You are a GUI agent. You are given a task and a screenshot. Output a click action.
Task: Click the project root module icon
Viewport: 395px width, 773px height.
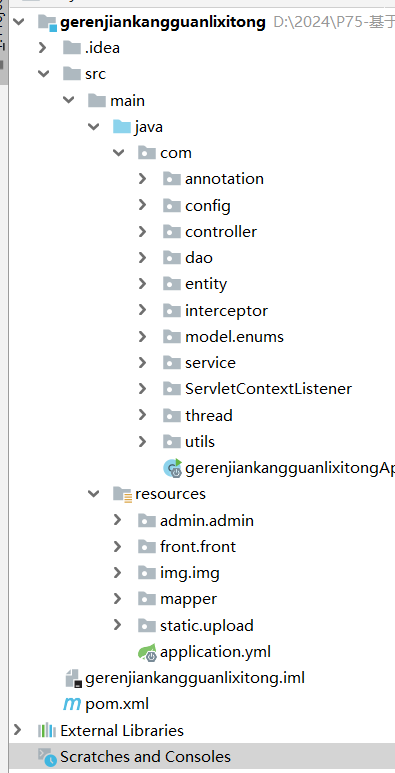click(47, 22)
